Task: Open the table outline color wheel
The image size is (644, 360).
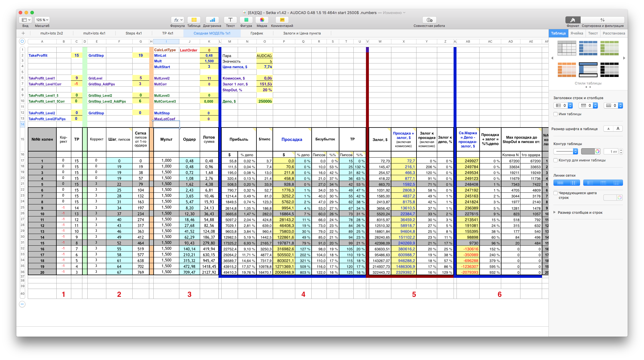Action: [598, 151]
